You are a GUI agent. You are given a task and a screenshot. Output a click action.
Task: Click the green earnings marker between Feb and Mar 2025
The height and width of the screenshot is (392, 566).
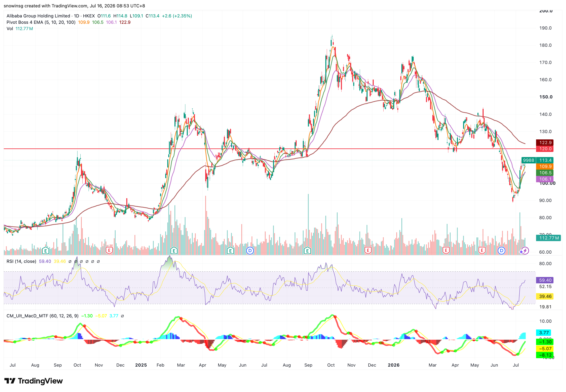pos(174,251)
